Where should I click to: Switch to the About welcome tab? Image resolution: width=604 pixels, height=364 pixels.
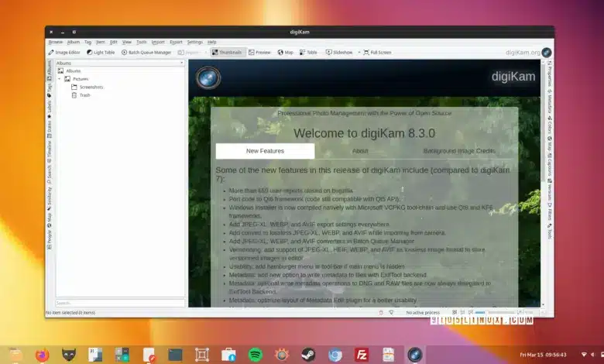[360, 151]
